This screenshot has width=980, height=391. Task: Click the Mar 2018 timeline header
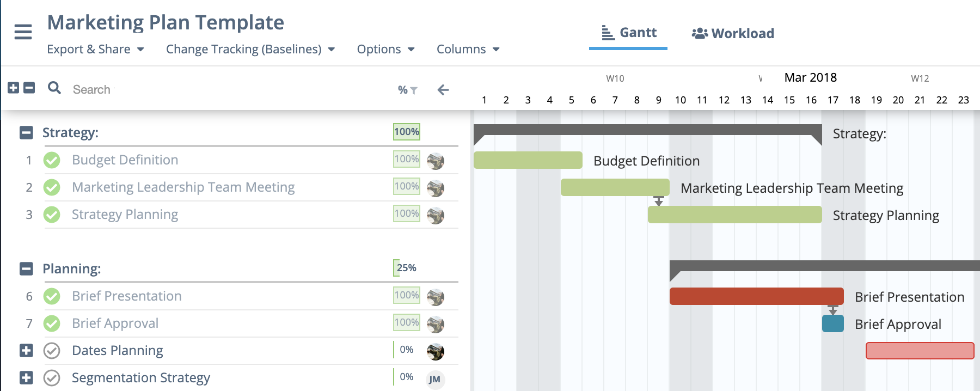tap(811, 77)
